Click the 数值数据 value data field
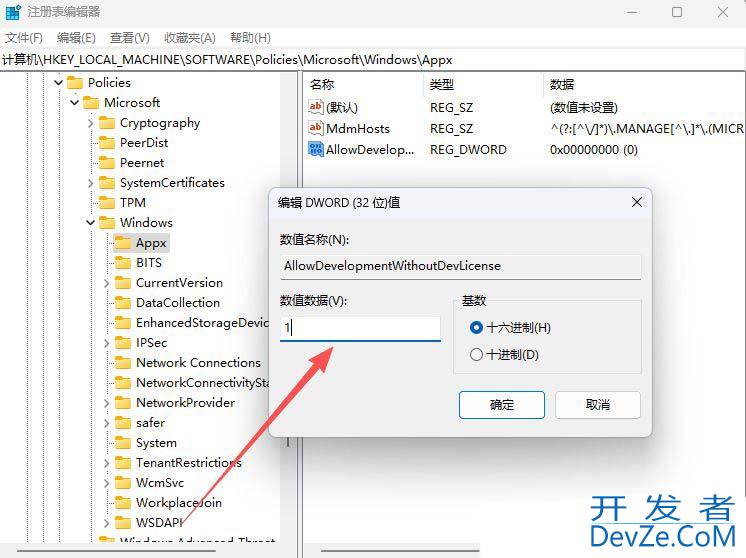 pyautogui.click(x=360, y=328)
